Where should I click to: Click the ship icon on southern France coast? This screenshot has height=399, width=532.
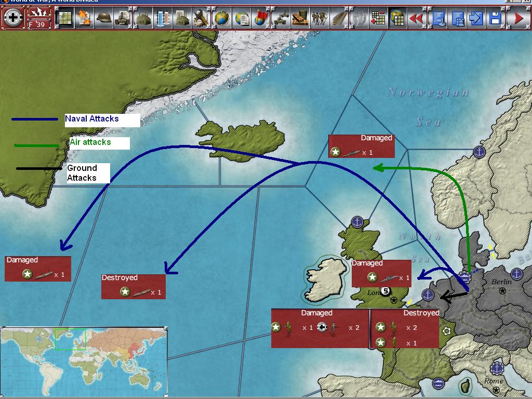438,383
